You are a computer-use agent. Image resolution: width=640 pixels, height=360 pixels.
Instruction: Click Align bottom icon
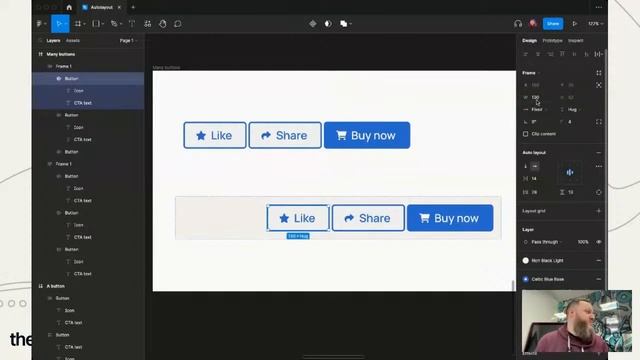pyautogui.click(x=587, y=54)
